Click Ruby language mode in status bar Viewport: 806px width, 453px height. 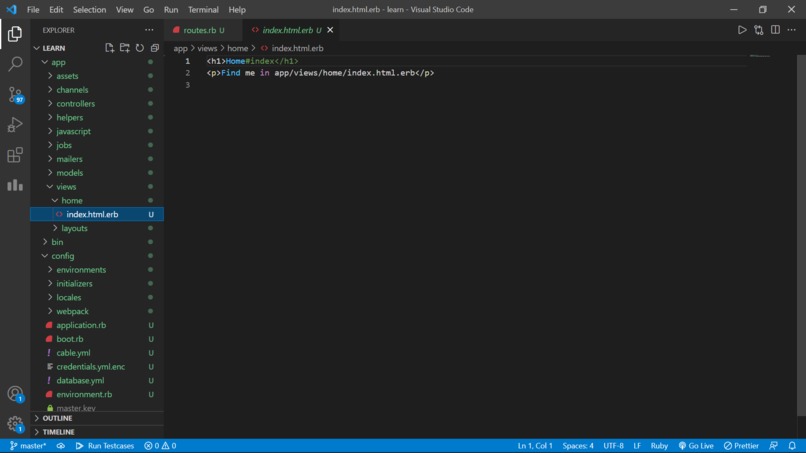tap(659, 446)
